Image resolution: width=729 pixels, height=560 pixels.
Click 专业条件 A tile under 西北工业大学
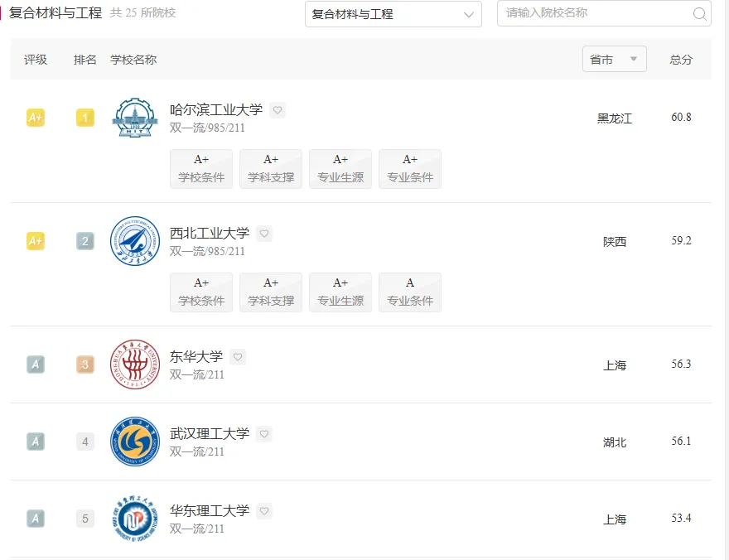click(x=410, y=292)
